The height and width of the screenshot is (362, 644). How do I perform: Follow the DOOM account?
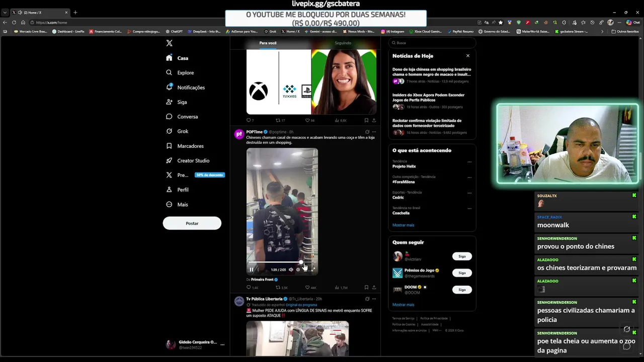coord(462,290)
